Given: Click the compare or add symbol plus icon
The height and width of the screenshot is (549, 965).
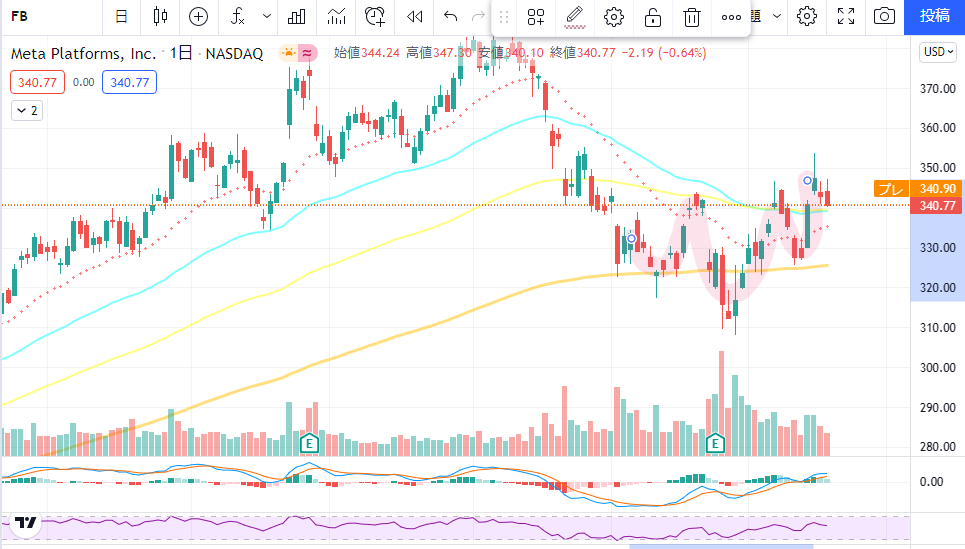Looking at the screenshot, I should 198,17.
